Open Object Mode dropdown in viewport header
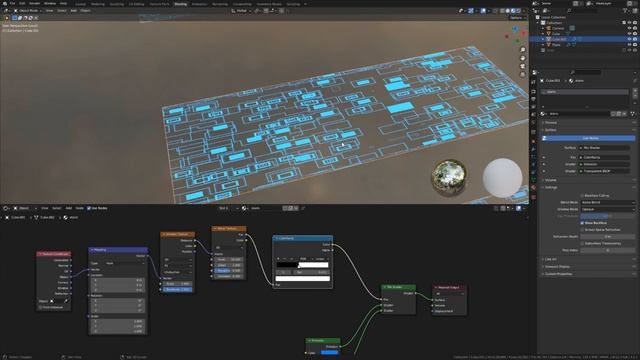This screenshot has height=360, width=640. click(x=27, y=11)
